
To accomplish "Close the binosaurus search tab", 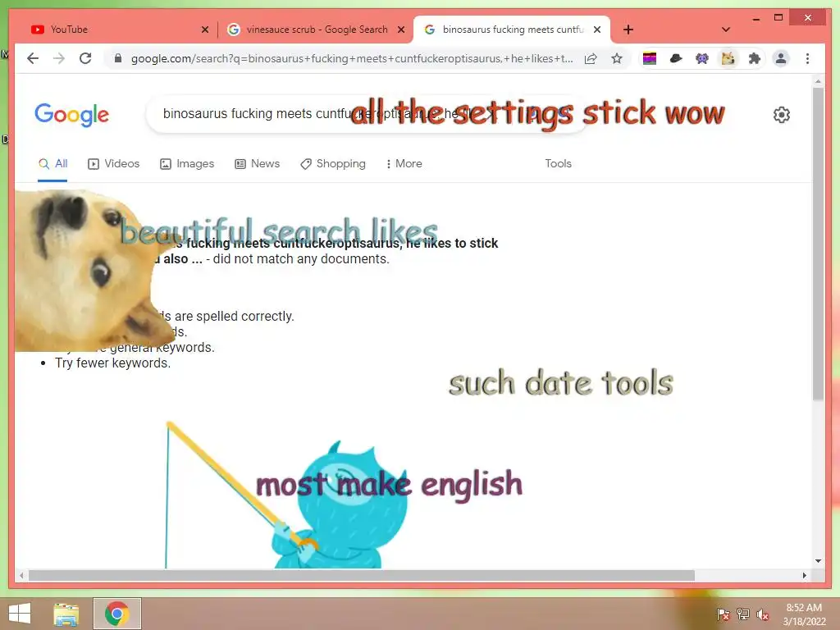I will 597,30.
